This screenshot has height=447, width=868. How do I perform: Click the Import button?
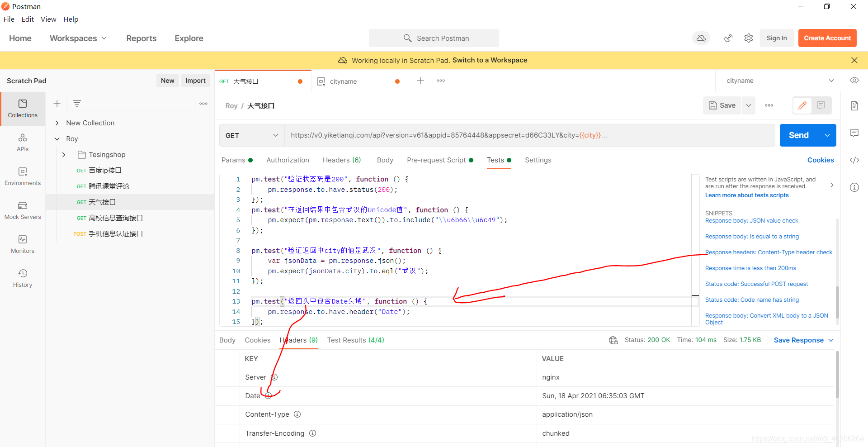click(195, 81)
